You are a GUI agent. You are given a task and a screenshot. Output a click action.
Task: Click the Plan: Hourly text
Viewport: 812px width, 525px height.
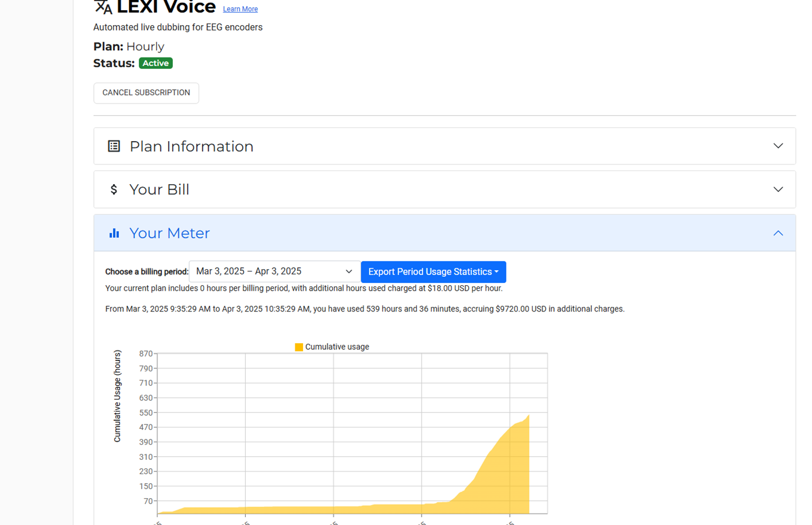pos(129,47)
